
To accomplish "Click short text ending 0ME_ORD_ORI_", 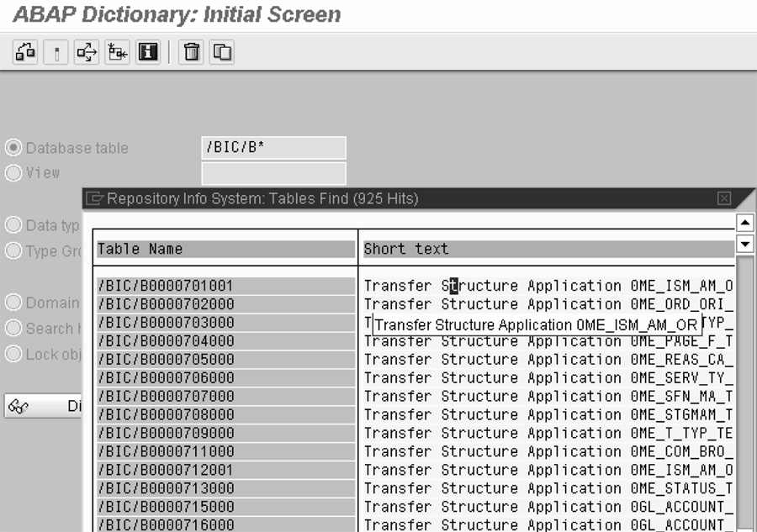I will pos(549,304).
